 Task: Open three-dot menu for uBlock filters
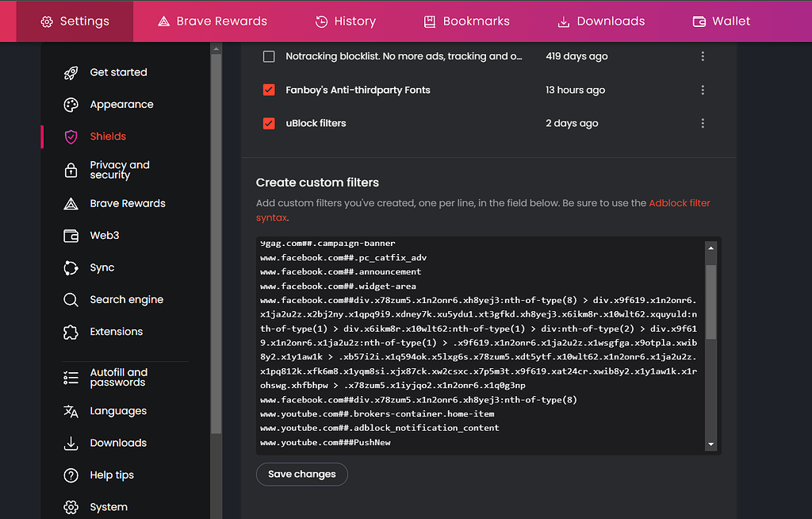click(x=703, y=124)
